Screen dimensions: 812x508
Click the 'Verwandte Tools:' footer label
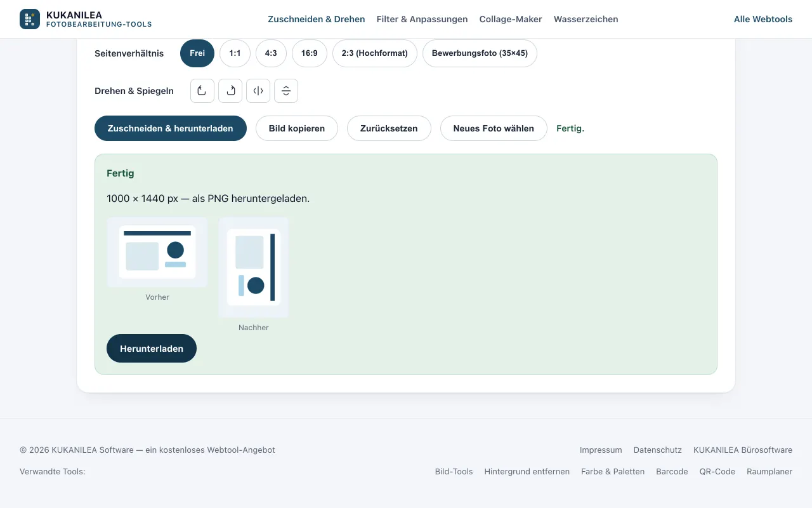tap(53, 472)
